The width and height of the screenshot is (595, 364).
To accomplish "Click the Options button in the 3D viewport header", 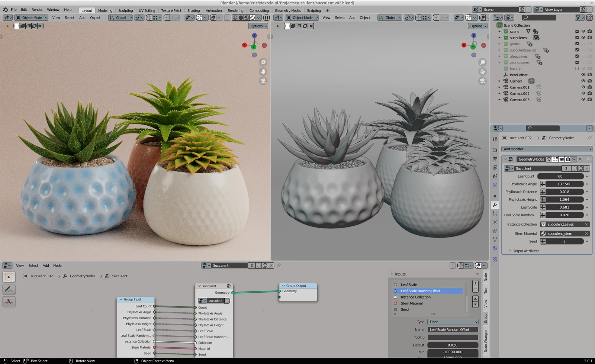I will (258, 26).
